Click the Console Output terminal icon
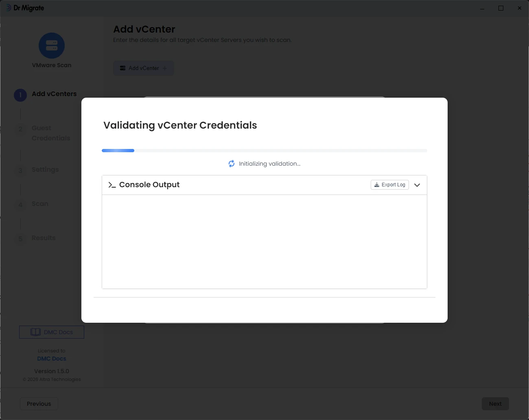This screenshot has width=529, height=420. point(112,185)
